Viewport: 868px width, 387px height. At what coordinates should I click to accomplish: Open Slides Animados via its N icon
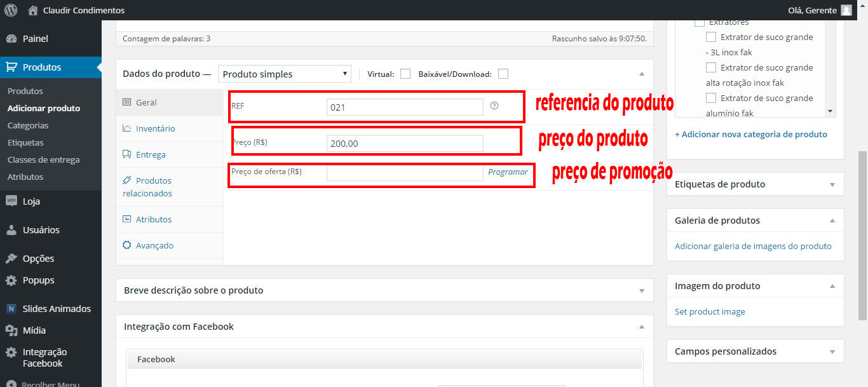(x=11, y=309)
